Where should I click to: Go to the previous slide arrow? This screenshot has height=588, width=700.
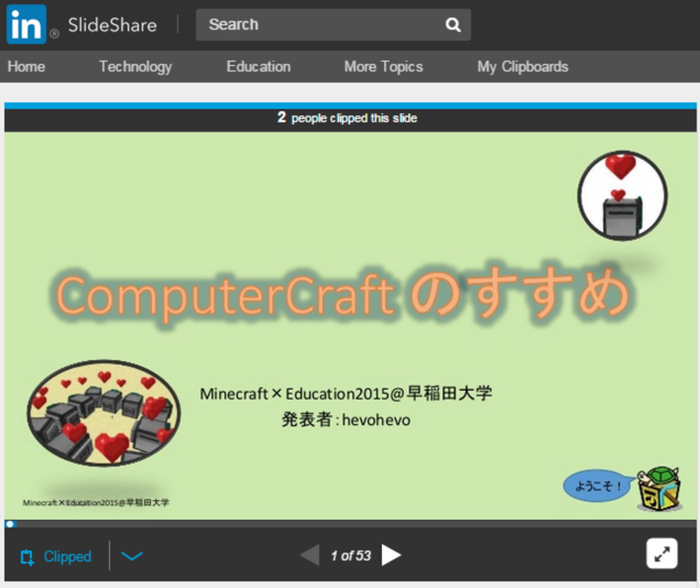click(x=310, y=555)
